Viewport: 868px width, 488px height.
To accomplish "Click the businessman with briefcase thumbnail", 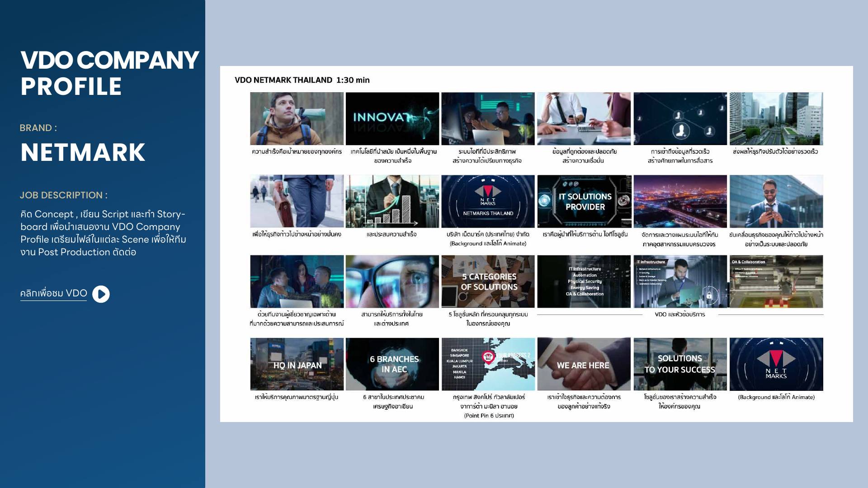I will 297,201.
